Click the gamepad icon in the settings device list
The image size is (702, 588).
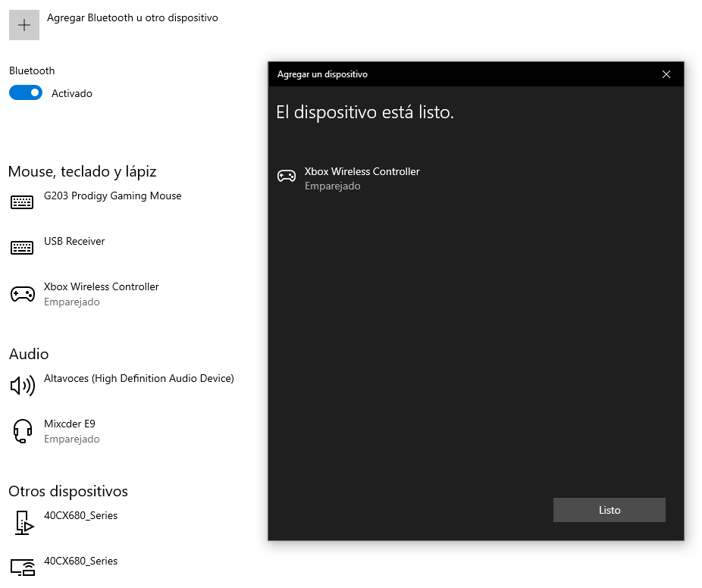[23, 294]
